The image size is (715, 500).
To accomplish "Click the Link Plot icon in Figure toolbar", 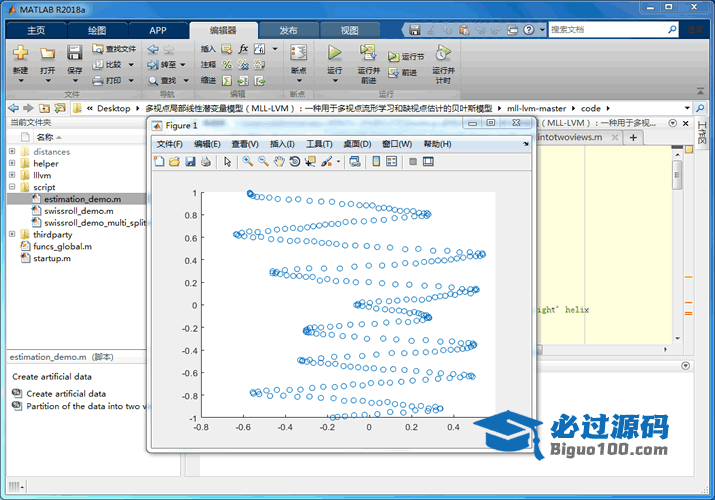I will 355,161.
